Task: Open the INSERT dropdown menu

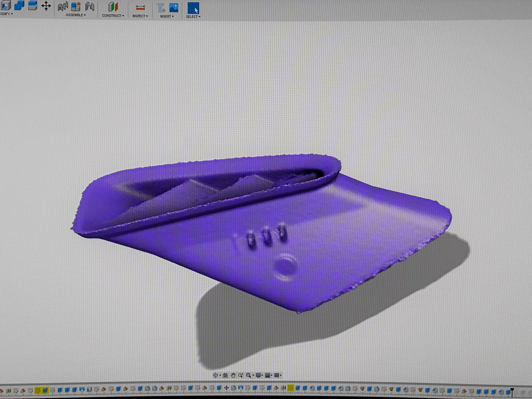Action: tap(167, 17)
